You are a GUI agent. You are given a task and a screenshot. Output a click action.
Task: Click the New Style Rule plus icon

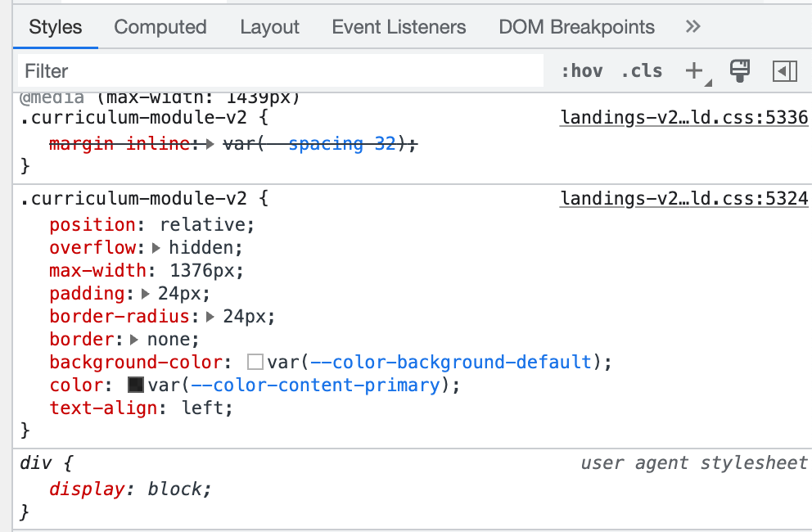pos(694,71)
